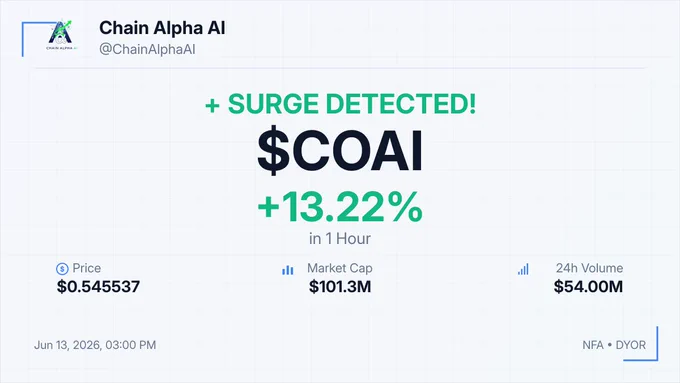Open the @ChainAlphaAI handle link

click(x=147, y=49)
